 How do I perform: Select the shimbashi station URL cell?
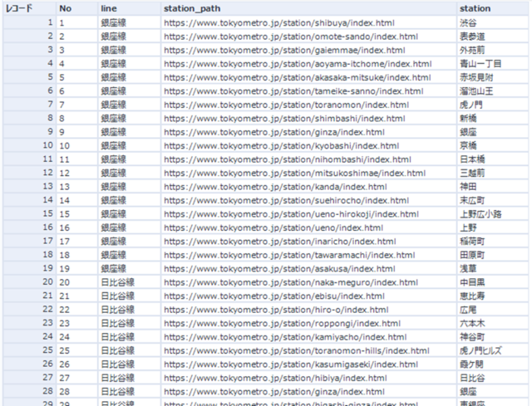[x=308, y=118]
